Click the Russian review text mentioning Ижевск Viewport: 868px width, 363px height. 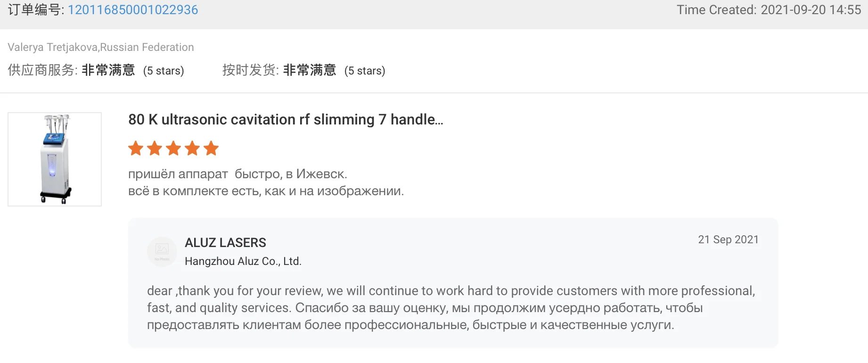(237, 174)
